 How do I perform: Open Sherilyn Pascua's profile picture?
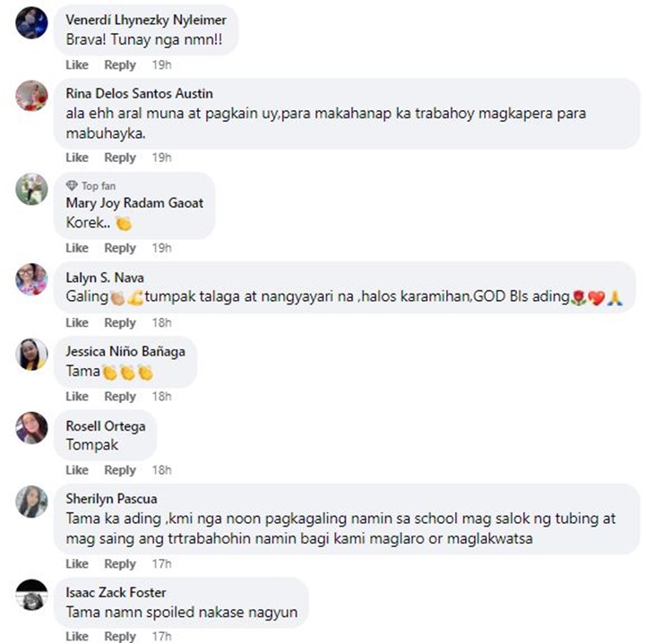click(x=31, y=502)
